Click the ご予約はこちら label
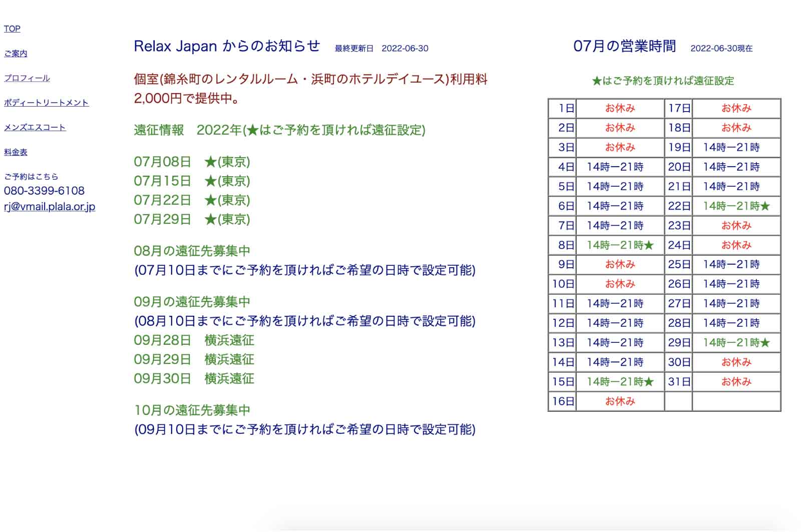The width and height of the screenshot is (801, 532). coord(31,176)
